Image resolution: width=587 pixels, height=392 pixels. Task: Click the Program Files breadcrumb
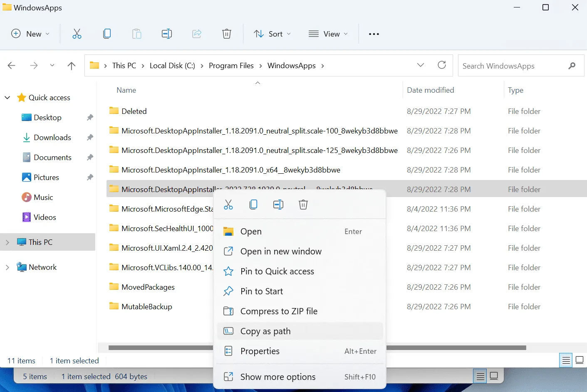(x=231, y=66)
